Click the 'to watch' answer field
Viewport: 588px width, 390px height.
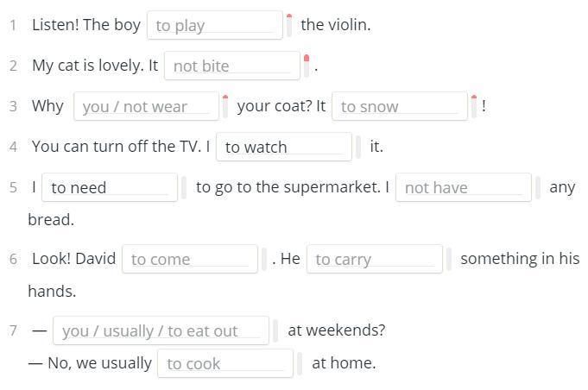tap(283, 147)
